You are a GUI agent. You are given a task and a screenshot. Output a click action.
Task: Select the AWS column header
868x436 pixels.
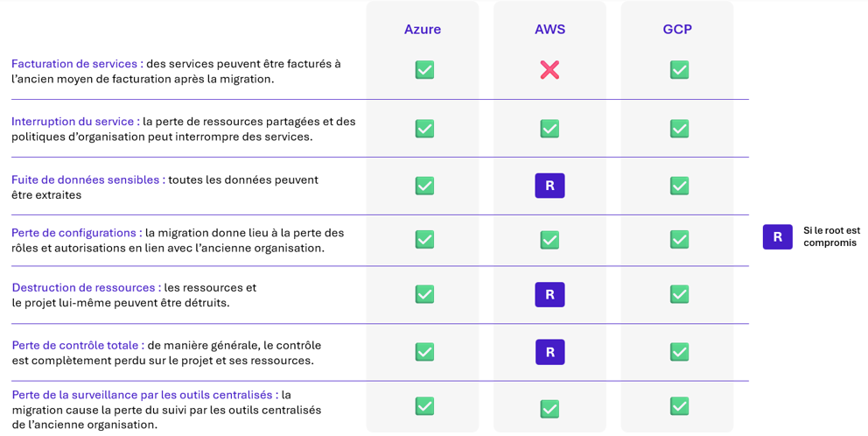coord(549,29)
